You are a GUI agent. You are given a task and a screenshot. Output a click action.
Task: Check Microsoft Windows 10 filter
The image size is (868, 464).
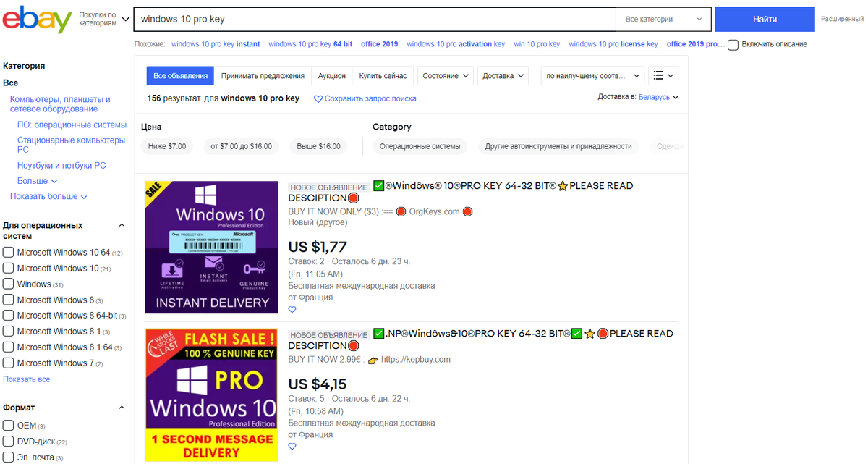click(8, 269)
